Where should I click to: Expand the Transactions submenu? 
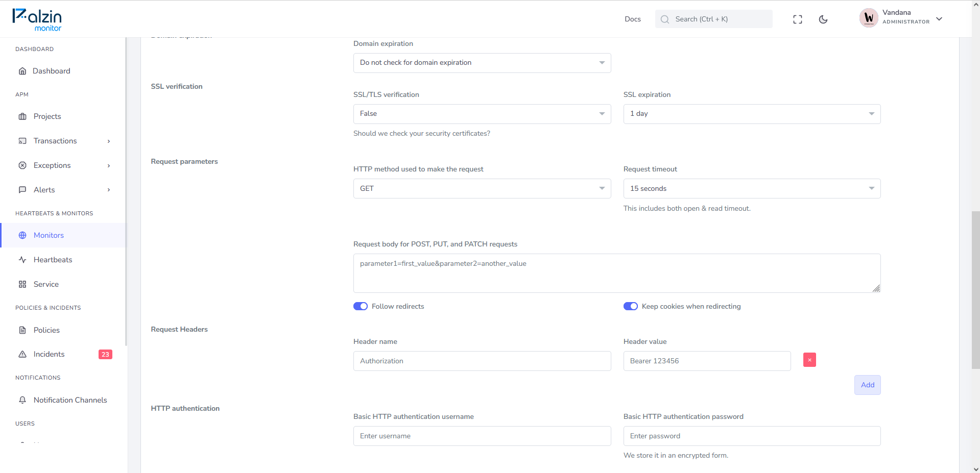point(64,141)
